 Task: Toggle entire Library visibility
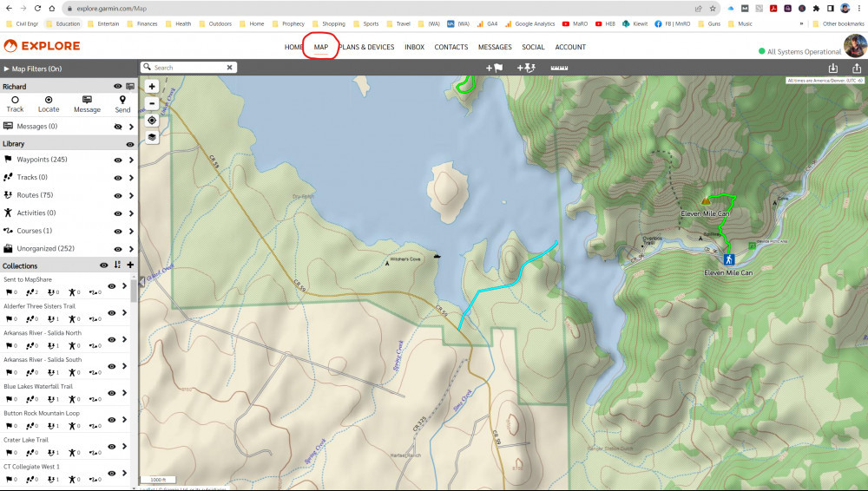(130, 145)
